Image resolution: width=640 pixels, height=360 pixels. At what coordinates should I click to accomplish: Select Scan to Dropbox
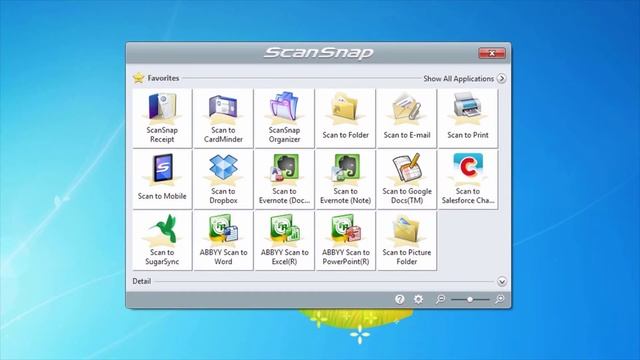(x=223, y=179)
